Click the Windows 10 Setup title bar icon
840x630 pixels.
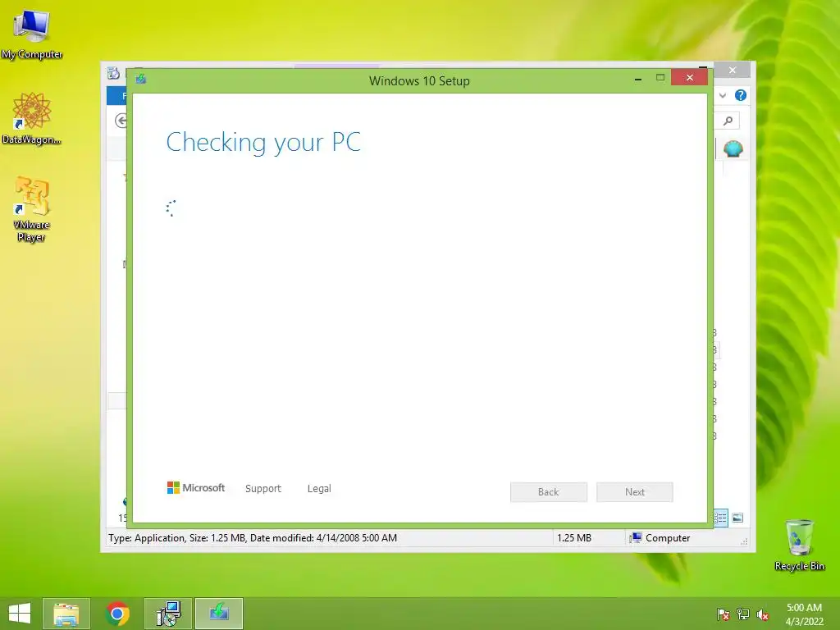click(141, 80)
